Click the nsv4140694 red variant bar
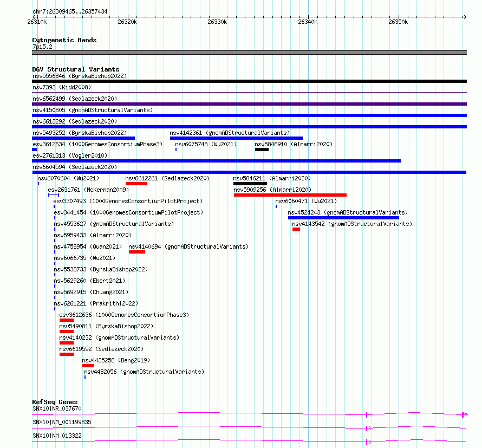Screen dimensions: 482x448 point(137,252)
